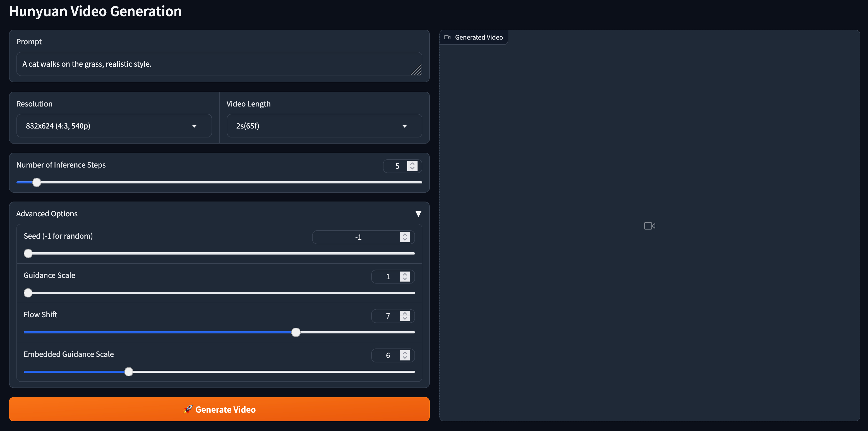
Task: Click the Seed slider handle
Action: [28, 253]
